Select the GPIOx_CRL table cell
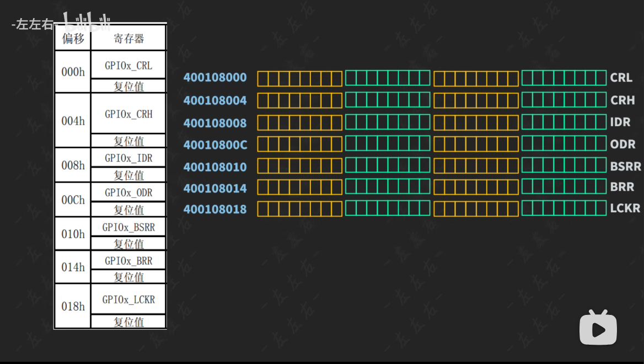Screen dimensions: 644x364 click(x=128, y=66)
